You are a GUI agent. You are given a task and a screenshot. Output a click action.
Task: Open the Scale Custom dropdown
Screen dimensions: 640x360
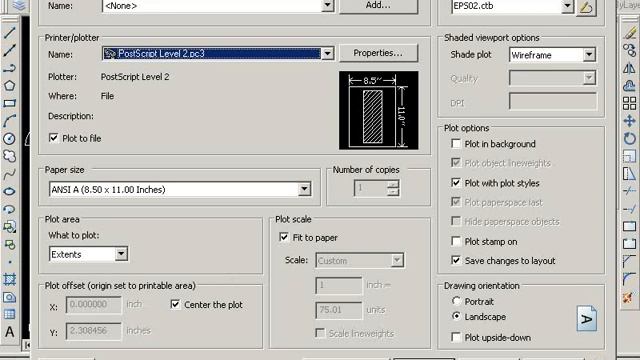click(x=397, y=260)
